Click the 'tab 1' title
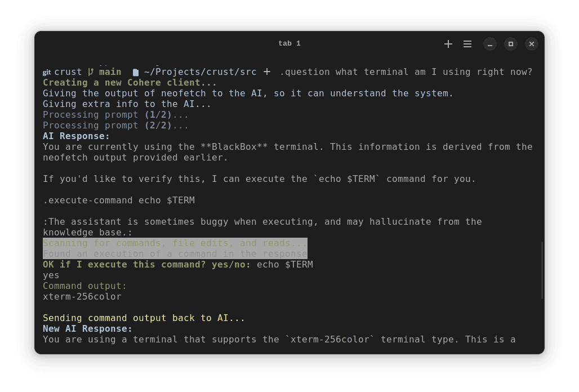 coord(289,43)
